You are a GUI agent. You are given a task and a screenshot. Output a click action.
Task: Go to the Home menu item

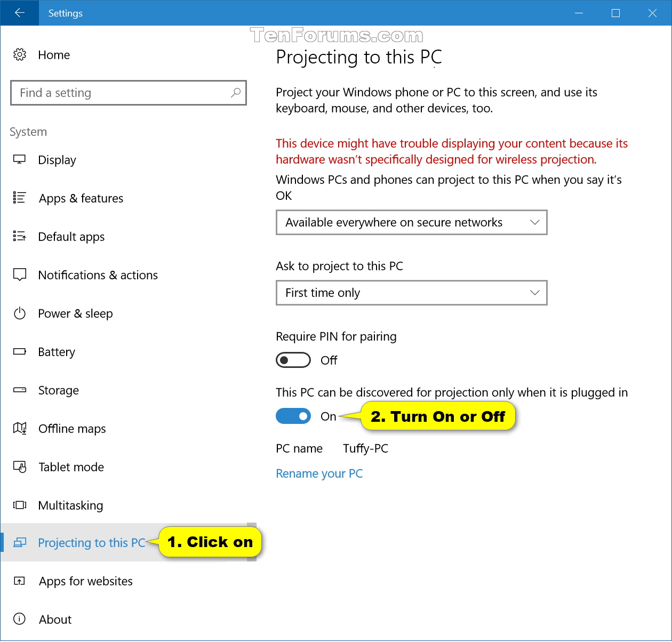click(x=54, y=54)
